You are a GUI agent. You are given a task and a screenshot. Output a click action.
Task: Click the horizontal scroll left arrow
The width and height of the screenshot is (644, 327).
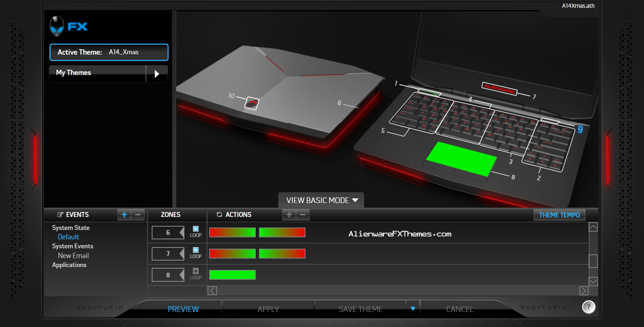pos(212,291)
